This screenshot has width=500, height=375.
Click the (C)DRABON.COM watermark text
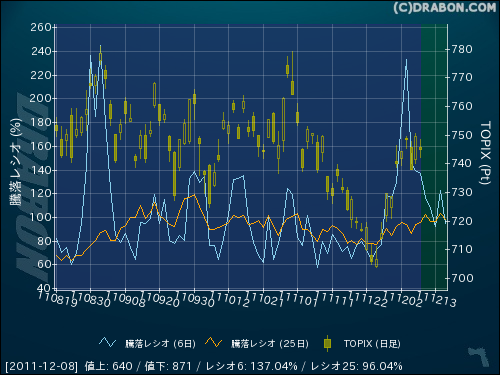(x=445, y=8)
